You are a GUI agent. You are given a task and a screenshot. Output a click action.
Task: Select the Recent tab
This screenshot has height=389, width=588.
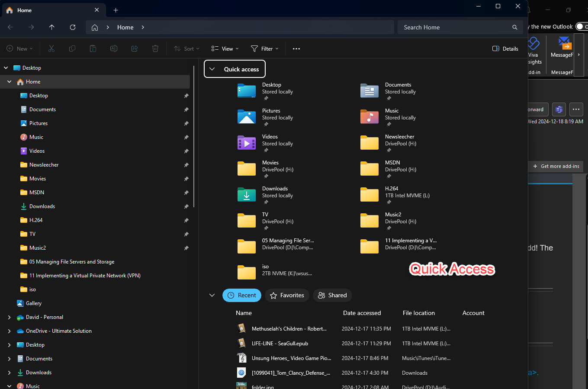[242, 295]
